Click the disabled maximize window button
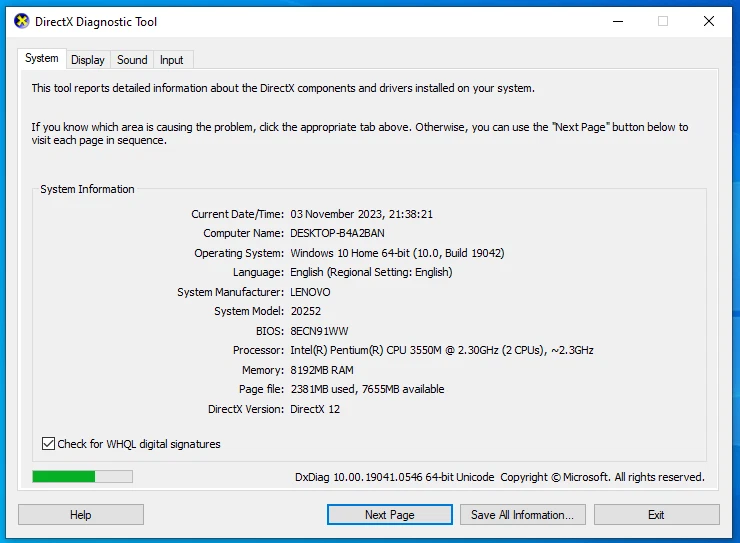740x543 pixels. tap(663, 21)
